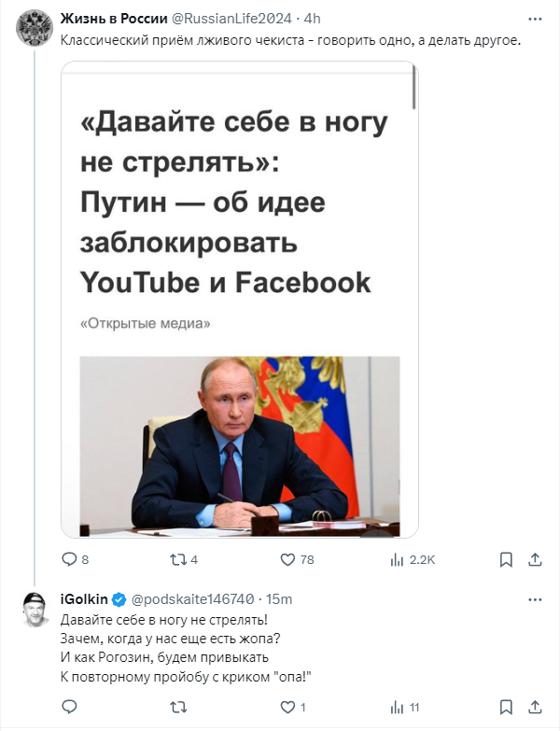Open @RussianLife2024 handle link
560x731 pixels.
232,19
